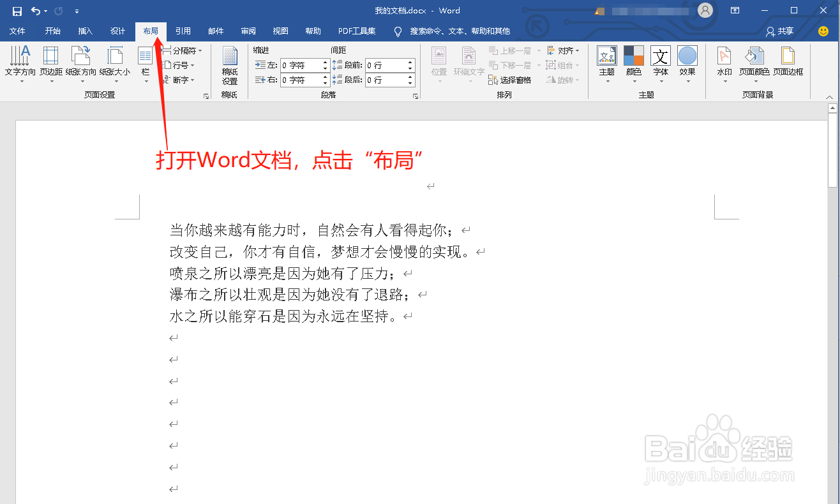Open 页面颜色 page color picker
The height and width of the screenshot is (504, 840).
[754, 64]
